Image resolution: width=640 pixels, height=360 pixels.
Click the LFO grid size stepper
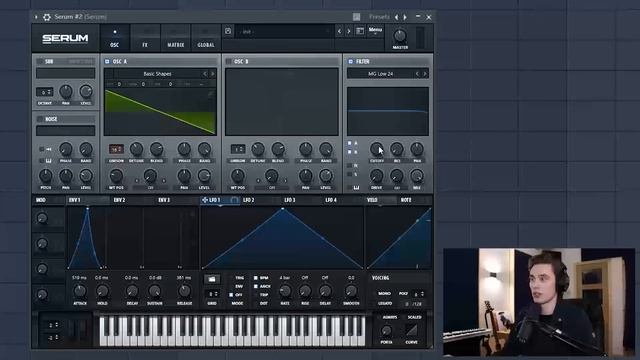tap(212, 294)
